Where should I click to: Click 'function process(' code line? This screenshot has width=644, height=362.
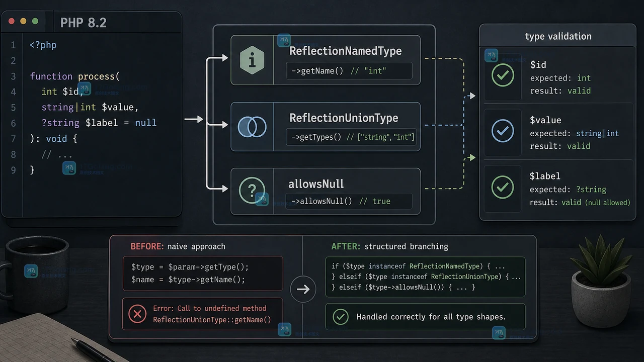(74, 76)
